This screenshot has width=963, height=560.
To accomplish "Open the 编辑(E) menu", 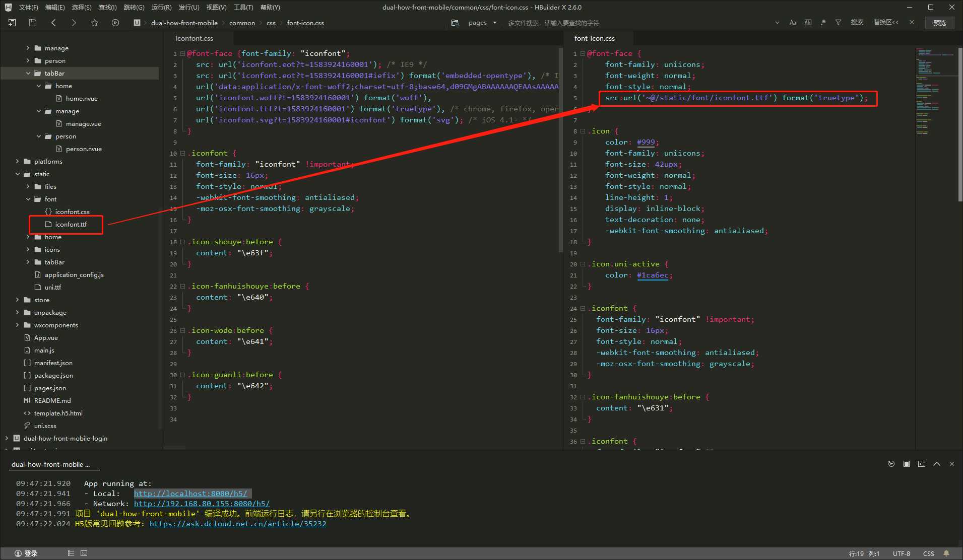I will click(x=54, y=7).
